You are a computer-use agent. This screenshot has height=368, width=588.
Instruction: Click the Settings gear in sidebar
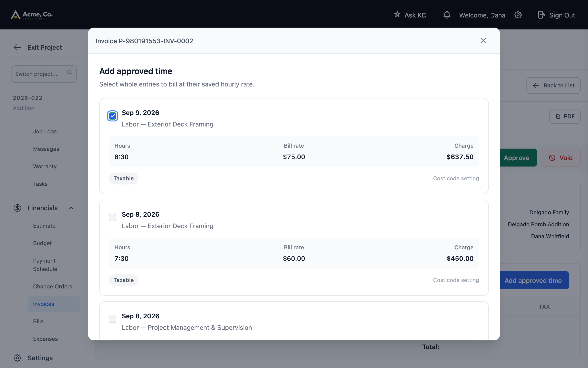[x=17, y=358]
